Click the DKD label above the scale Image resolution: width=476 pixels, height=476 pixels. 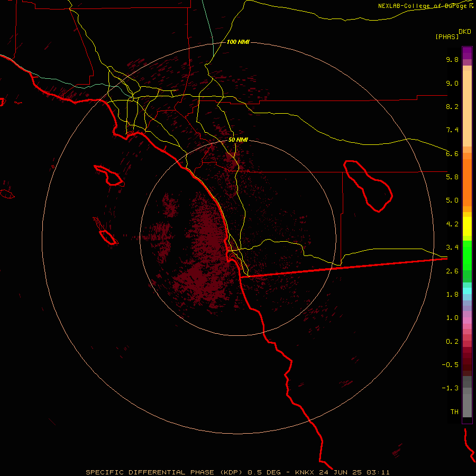[465, 31]
